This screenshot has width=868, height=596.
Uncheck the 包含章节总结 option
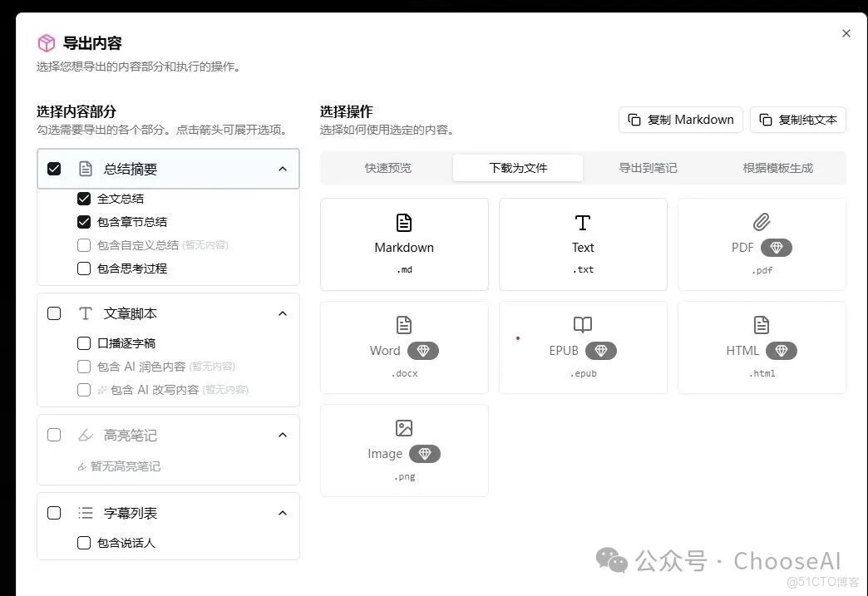click(84, 221)
